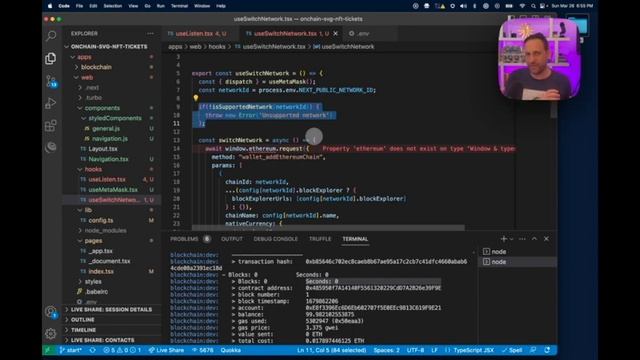Close the terminal panel
The image size is (640, 360).
tap(546, 239)
